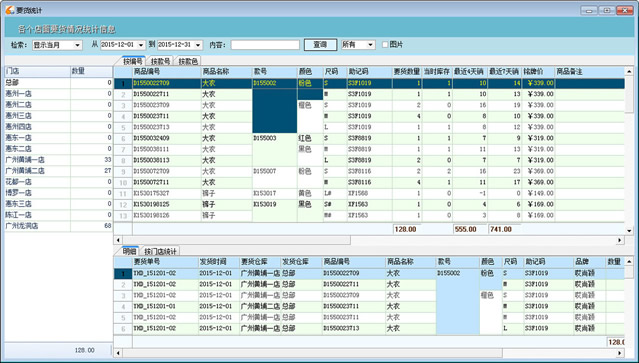Enable the 图片 checkbox
This screenshot has height=363, width=639.
click(385, 44)
